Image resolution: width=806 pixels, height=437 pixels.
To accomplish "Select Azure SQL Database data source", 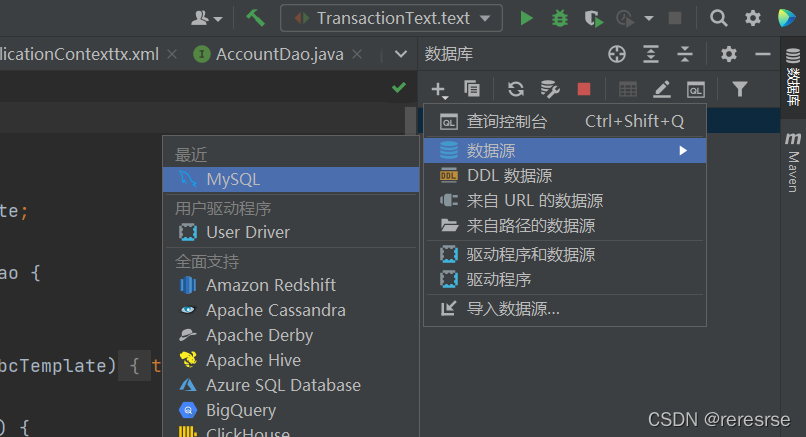I will point(291,385).
